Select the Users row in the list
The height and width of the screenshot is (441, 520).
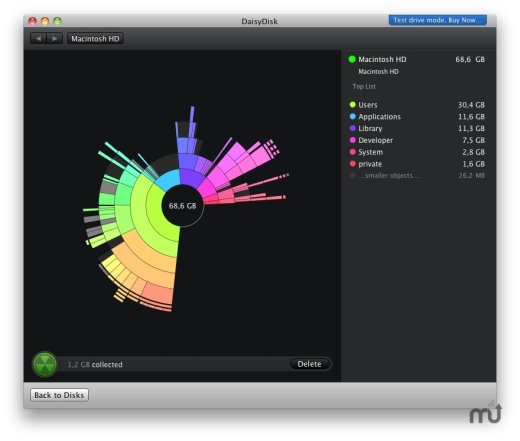pyautogui.click(x=417, y=105)
